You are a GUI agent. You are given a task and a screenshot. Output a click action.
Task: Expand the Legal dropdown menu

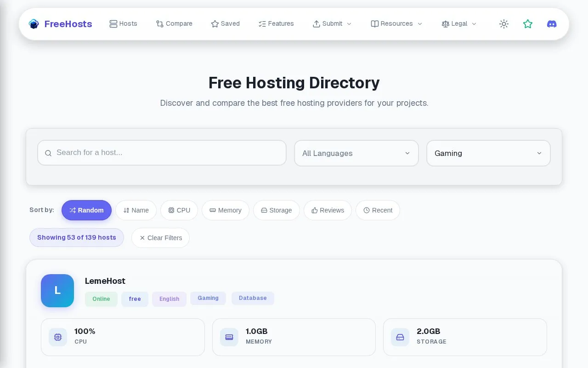(459, 23)
